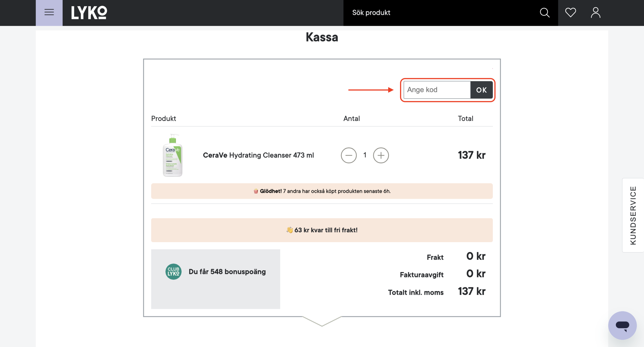Click the LYKO logo

pos(89,13)
